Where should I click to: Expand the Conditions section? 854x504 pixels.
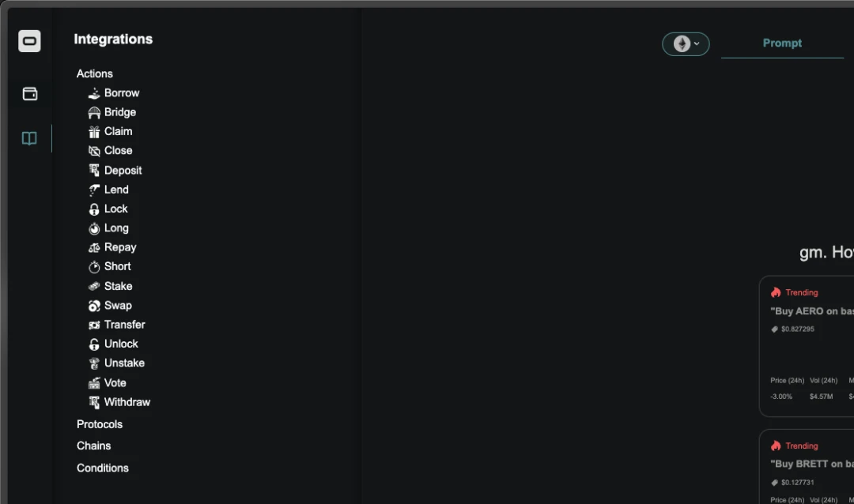point(103,468)
